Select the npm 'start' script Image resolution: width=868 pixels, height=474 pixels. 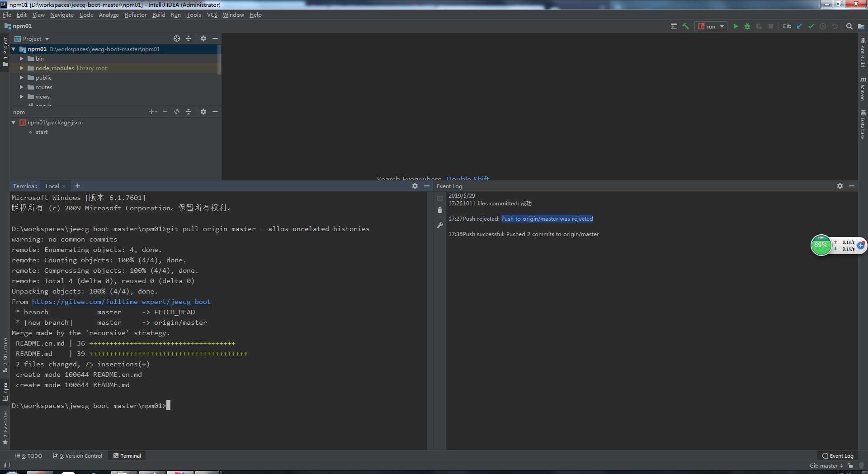click(42, 132)
